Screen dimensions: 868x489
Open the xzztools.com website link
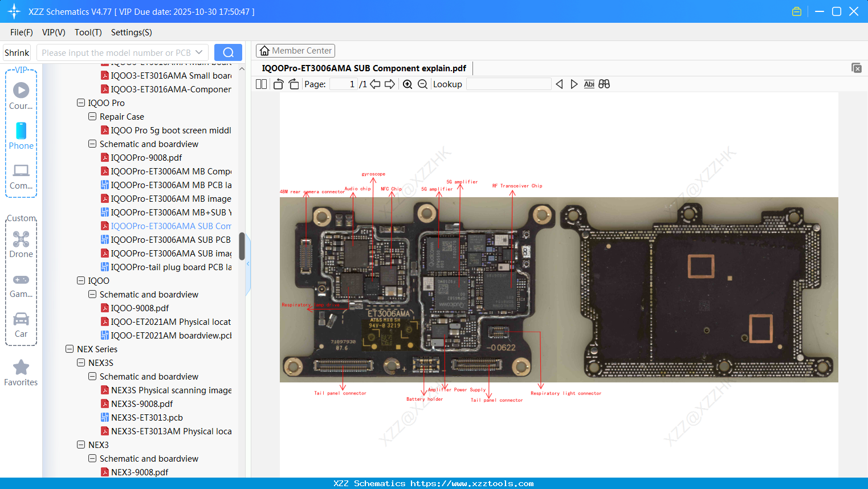coord(472,483)
